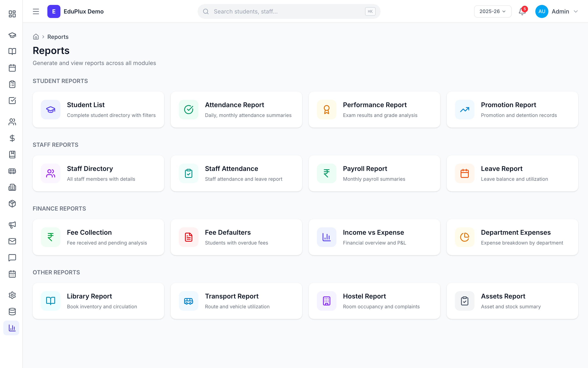
Task: Click the Reports breadcrumb link
Action: pos(58,37)
